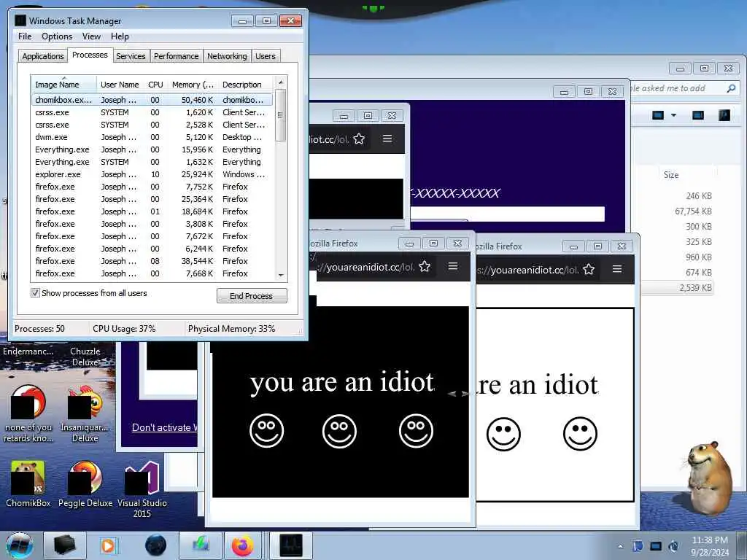The height and width of the screenshot is (560, 747).
Task: Open the Options menu in Task Manager
Action: [57, 36]
